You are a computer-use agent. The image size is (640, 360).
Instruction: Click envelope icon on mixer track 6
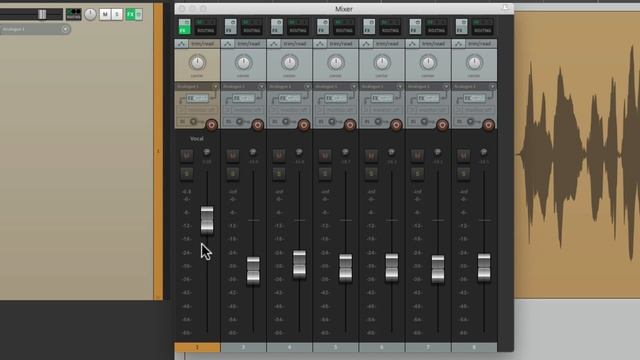pos(366,44)
